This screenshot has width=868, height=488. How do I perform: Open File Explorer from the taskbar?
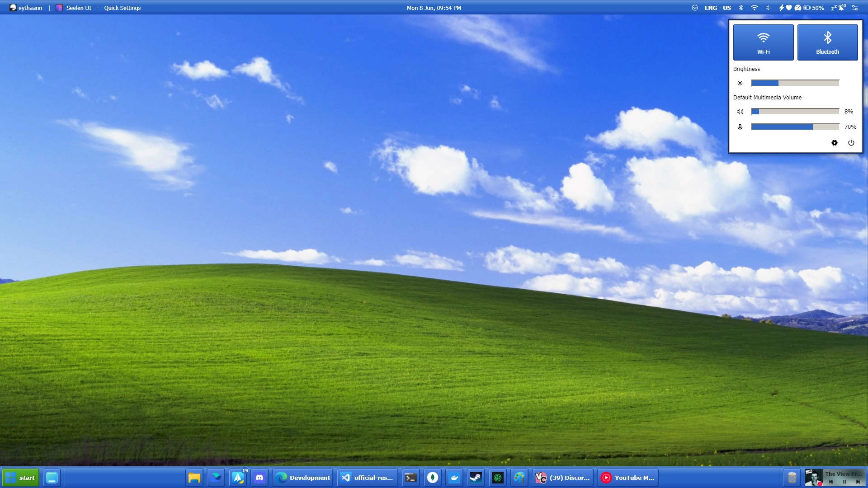point(194,478)
